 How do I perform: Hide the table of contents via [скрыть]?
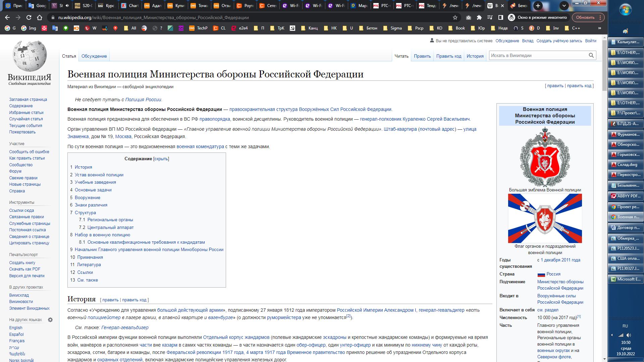[161, 159]
